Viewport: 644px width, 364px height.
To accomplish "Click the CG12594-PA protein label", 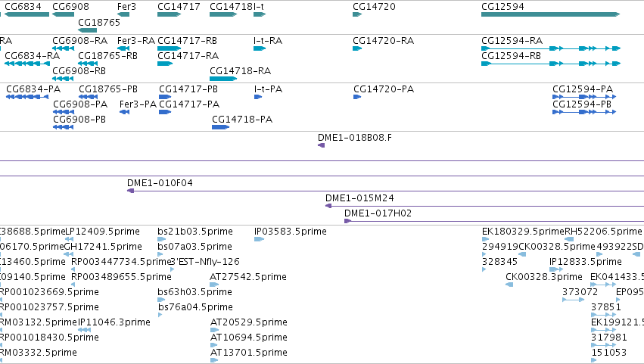I will [x=583, y=89].
